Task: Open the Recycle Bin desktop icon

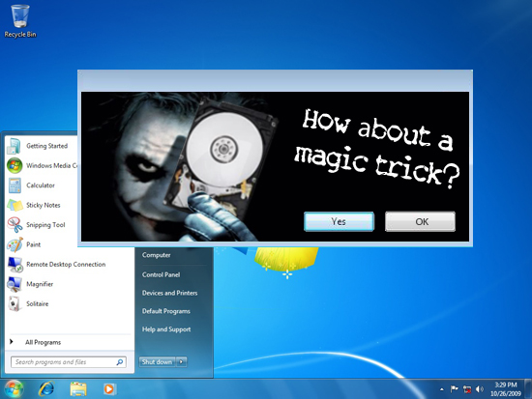Action: coord(20,15)
